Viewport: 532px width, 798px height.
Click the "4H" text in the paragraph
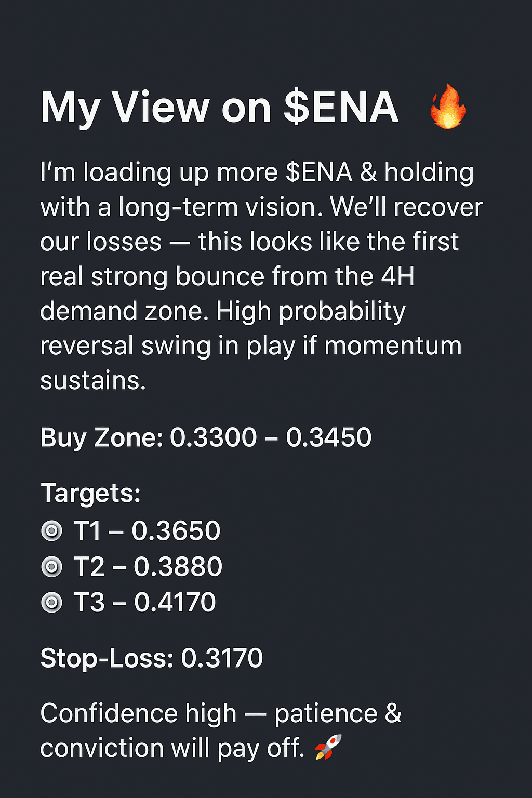(397, 276)
